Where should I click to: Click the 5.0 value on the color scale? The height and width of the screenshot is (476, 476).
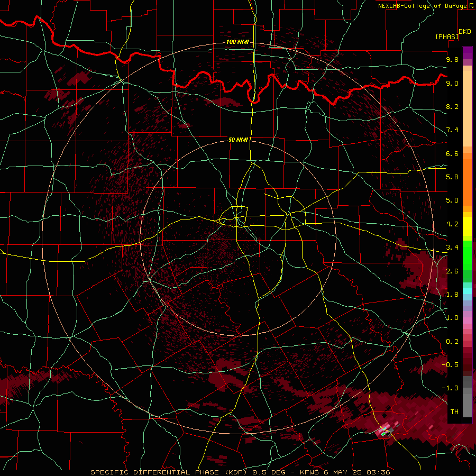click(452, 200)
